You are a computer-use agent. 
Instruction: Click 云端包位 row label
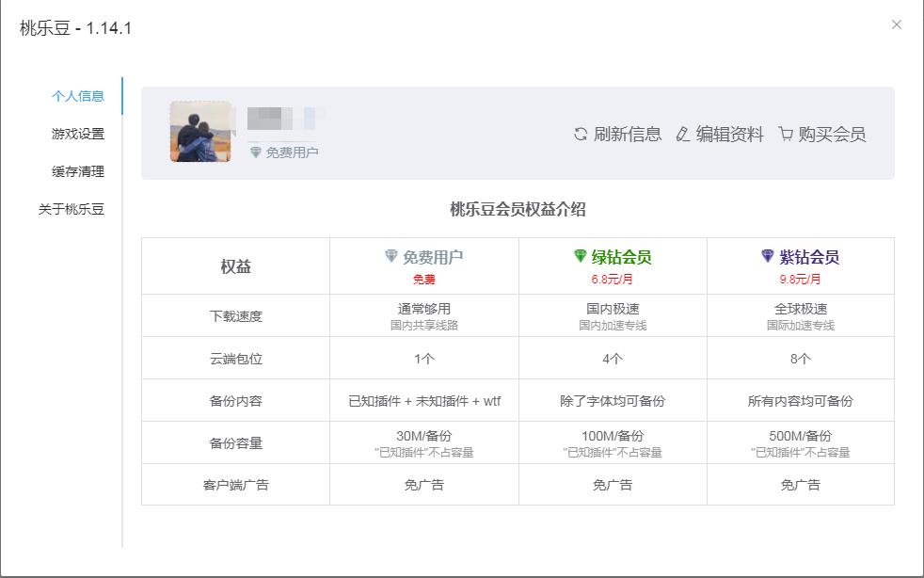click(236, 359)
